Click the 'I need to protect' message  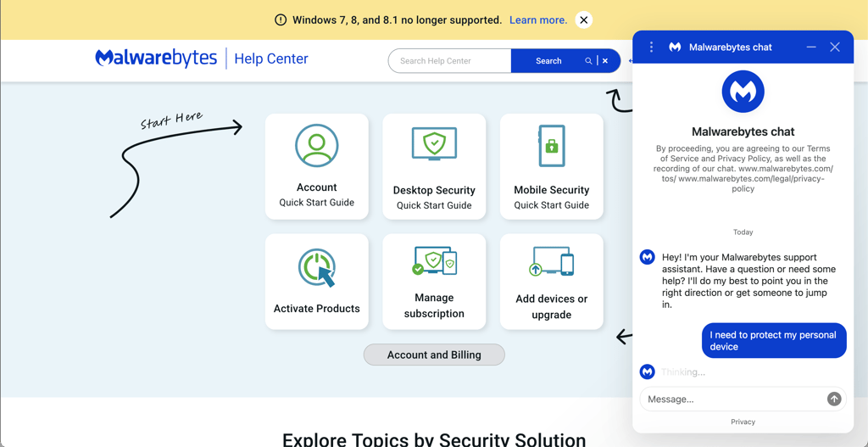pyautogui.click(x=774, y=341)
